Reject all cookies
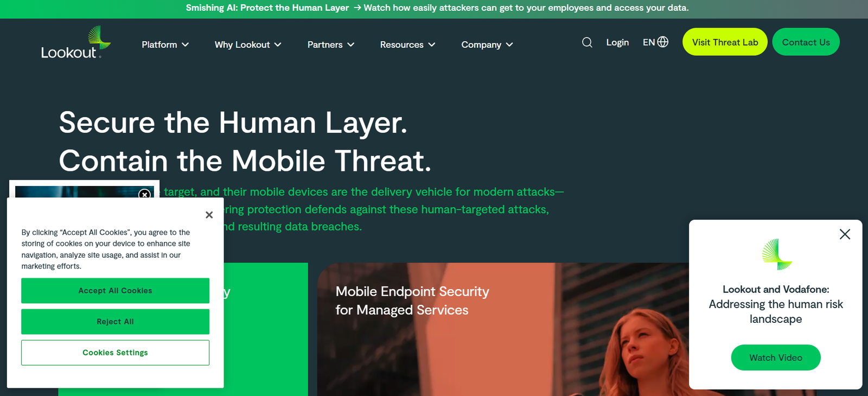The height and width of the screenshot is (396, 868). (x=115, y=322)
